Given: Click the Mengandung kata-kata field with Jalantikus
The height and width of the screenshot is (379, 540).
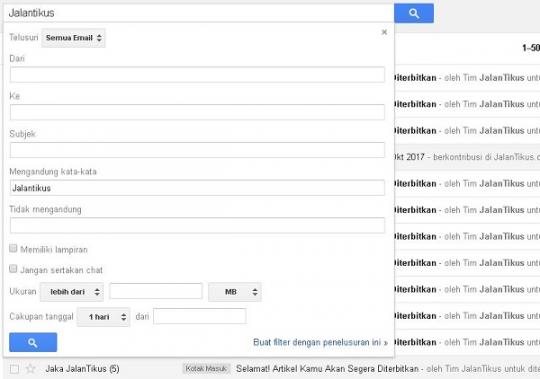Looking at the screenshot, I should coord(197,188).
